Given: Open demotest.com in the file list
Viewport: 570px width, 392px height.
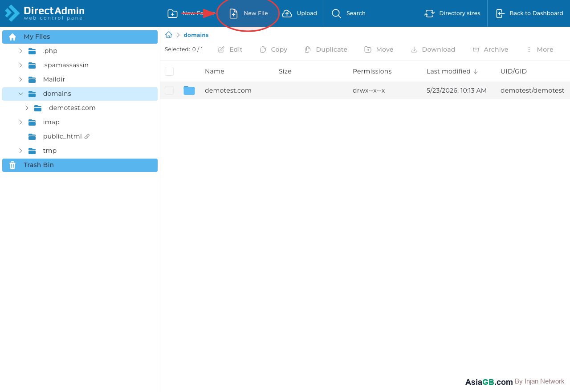Looking at the screenshot, I should (228, 90).
